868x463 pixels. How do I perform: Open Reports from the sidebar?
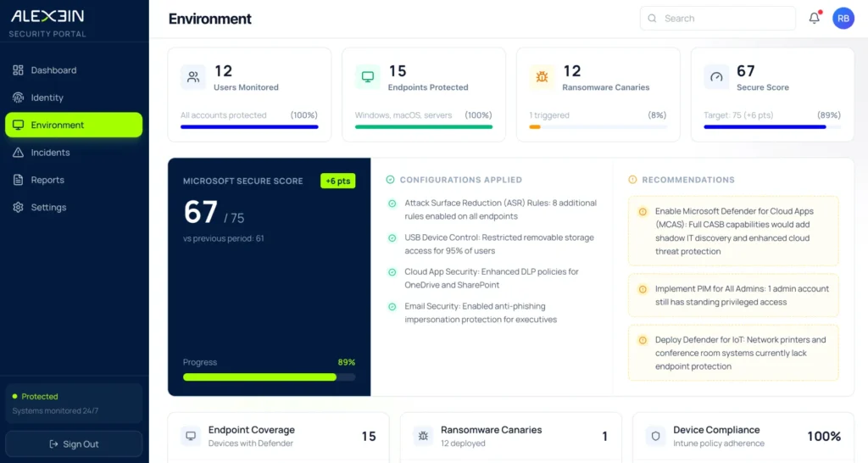coord(47,180)
